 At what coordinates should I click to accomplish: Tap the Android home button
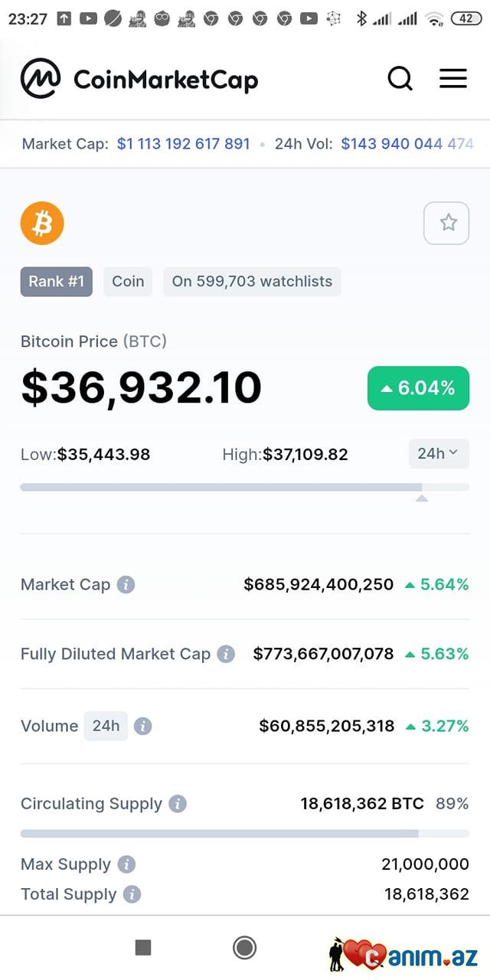tap(244, 948)
